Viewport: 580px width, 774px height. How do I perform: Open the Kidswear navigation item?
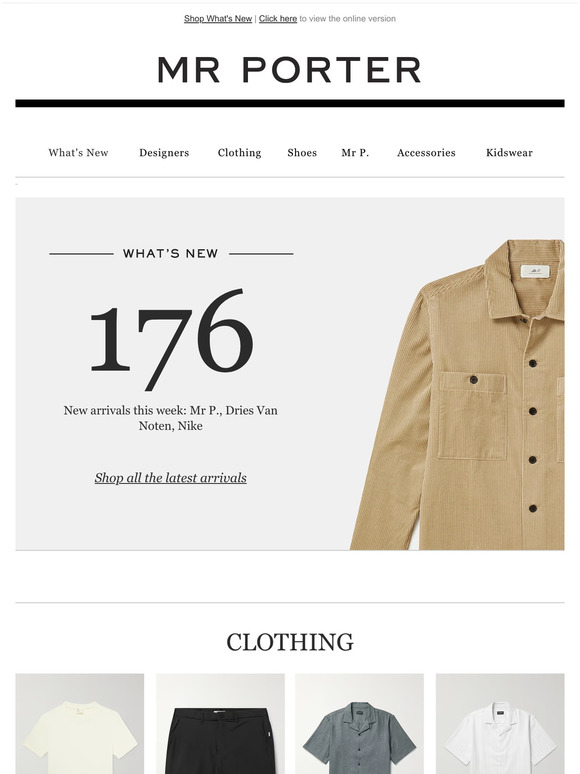tap(509, 153)
